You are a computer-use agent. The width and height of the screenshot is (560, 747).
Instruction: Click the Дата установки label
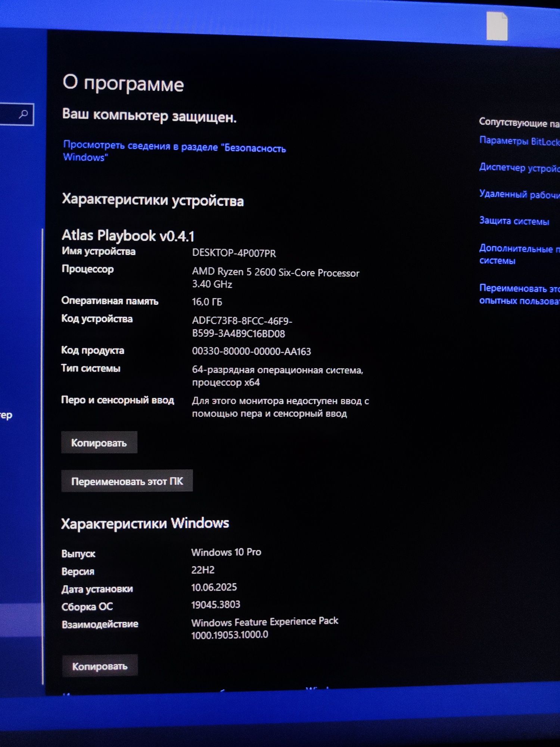coord(97,589)
